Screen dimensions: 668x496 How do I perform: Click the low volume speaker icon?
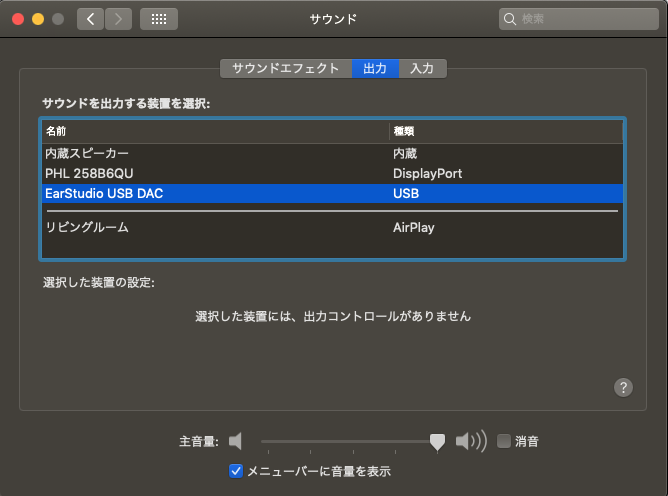click(x=235, y=441)
